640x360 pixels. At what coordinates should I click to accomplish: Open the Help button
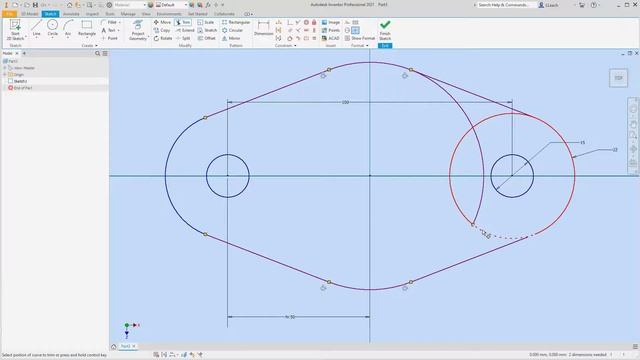pyautogui.click(x=594, y=5)
